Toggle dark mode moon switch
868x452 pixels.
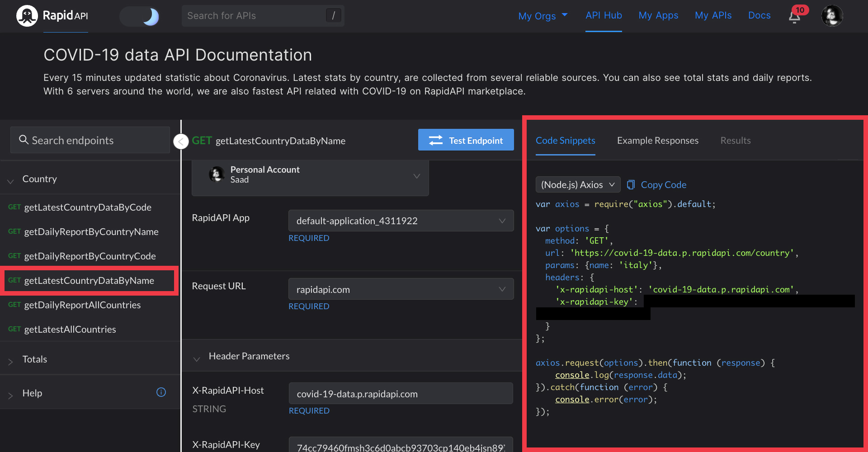click(140, 16)
